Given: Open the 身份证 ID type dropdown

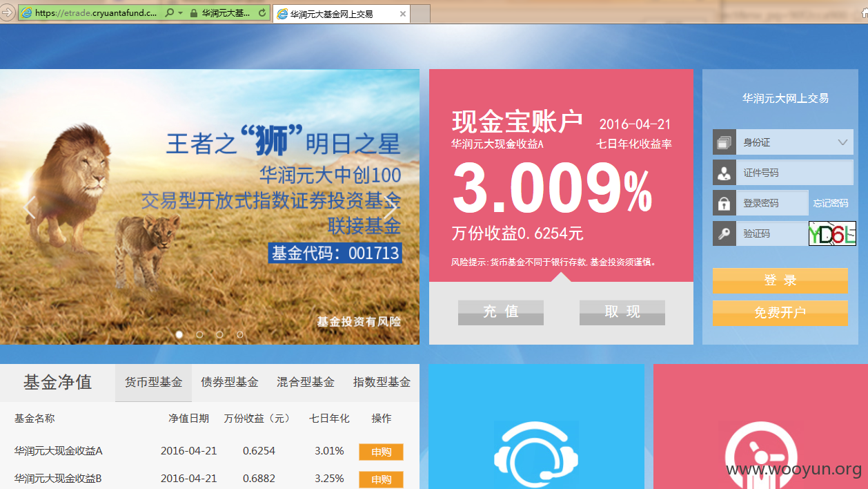Looking at the screenshot, I should 794,142.
